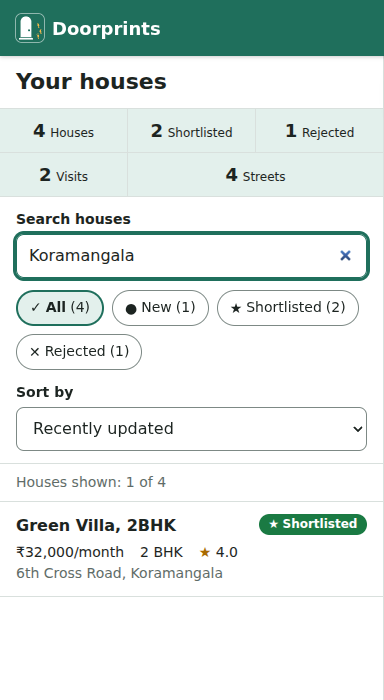
Task: Open the Green Villa, 2BHK listing
Action: [192, 549]
